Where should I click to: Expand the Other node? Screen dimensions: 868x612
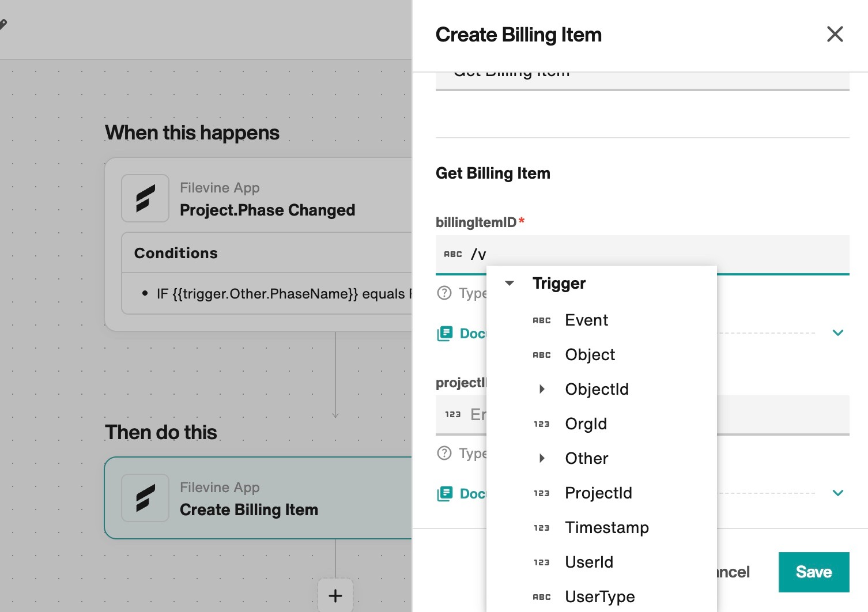[542, 458]
